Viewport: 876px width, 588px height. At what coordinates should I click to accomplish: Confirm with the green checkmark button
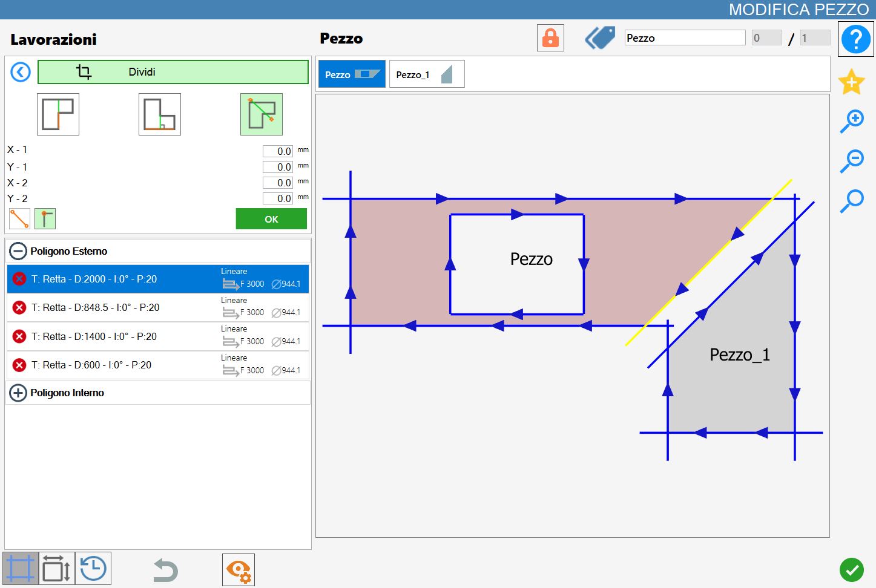pyautogui.click(x=852, y=570)
